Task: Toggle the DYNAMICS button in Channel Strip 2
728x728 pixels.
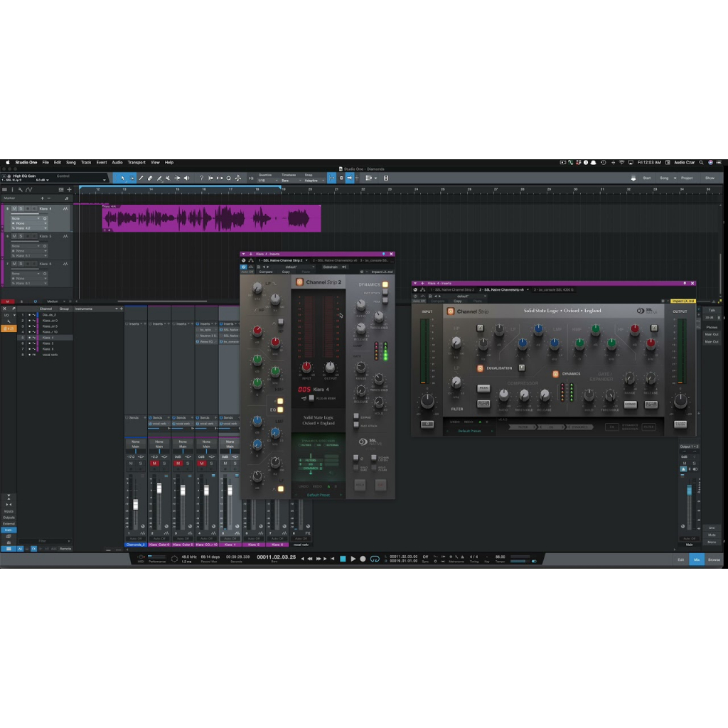Action: click(385, 284)
